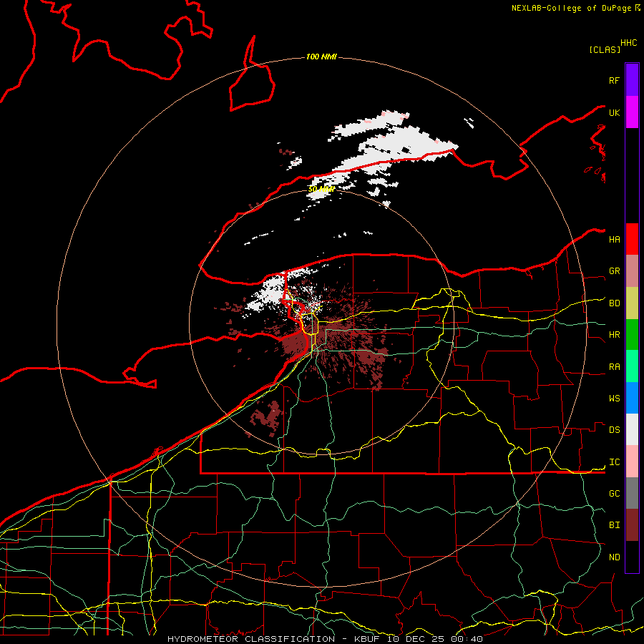
Task: Click the 50 NMI range ring label
Action: coord(321,190)
